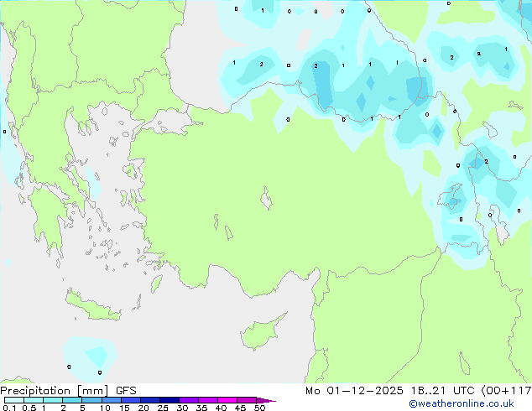Choose the 25–30 mm dark navy swatch
This screenshot has width=532, height=411.
point(170,400)
